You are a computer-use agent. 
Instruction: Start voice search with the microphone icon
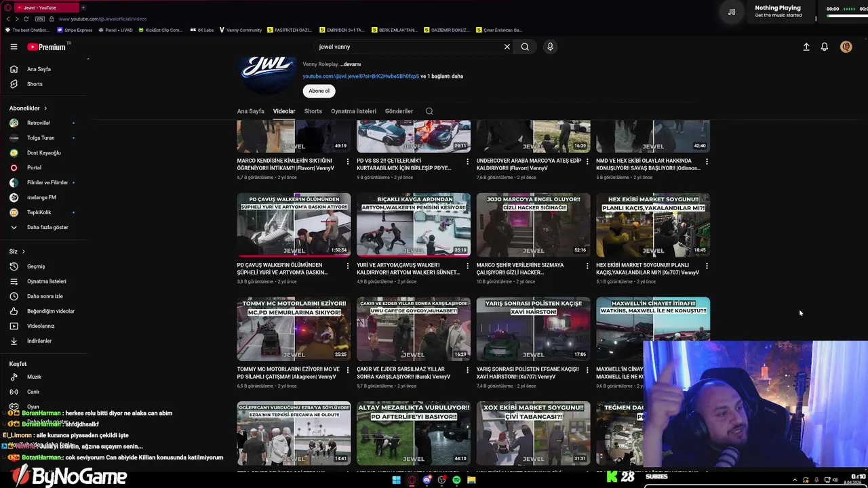[550, 47]
